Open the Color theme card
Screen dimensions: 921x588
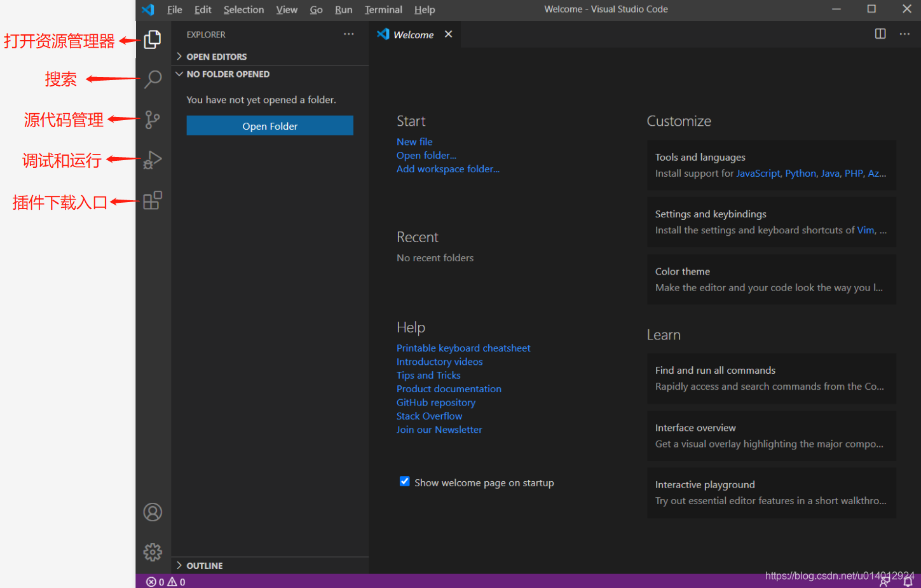772,279
